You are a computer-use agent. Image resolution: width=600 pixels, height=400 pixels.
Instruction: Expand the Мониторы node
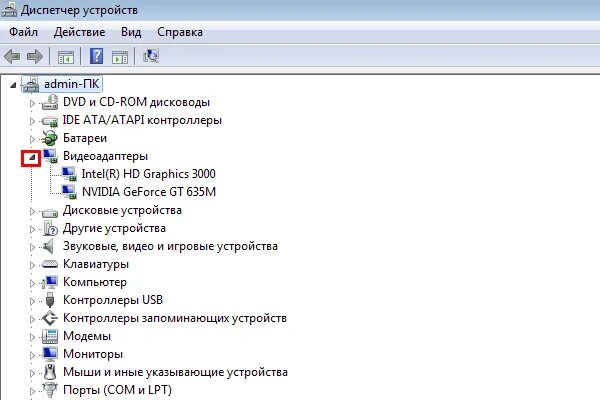point(32,355)
